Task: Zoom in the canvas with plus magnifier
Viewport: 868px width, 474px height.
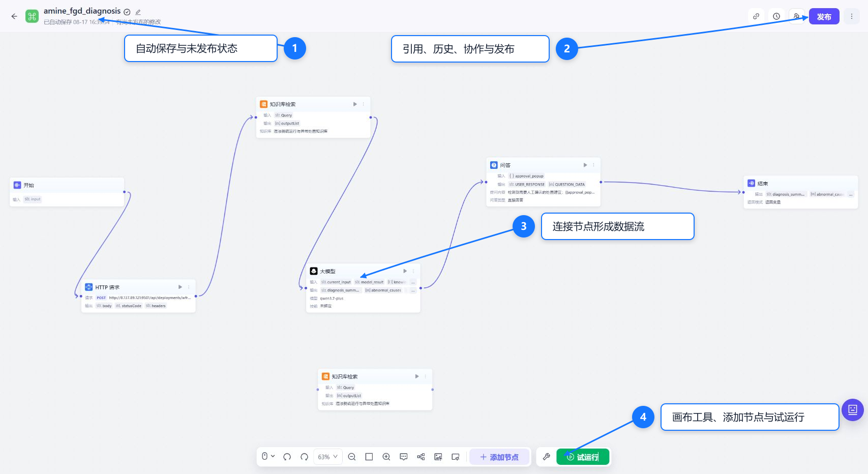Action: coord(386,457)
